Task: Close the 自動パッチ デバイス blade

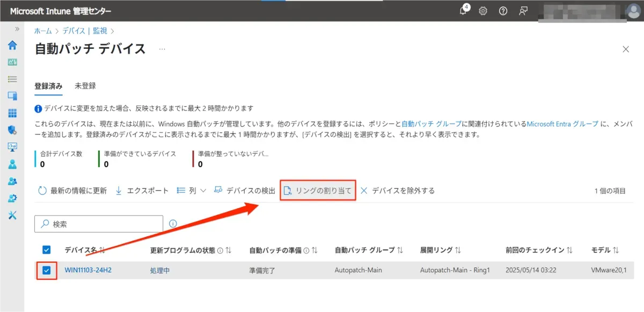Action: pos(625,49)
